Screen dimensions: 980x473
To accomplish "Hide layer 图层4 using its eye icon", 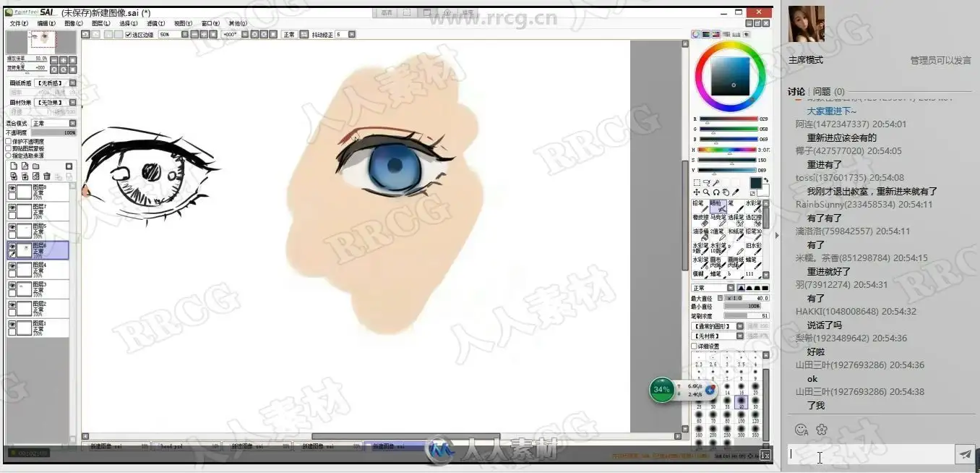I will pyautogui.click(x=12, y=266).
